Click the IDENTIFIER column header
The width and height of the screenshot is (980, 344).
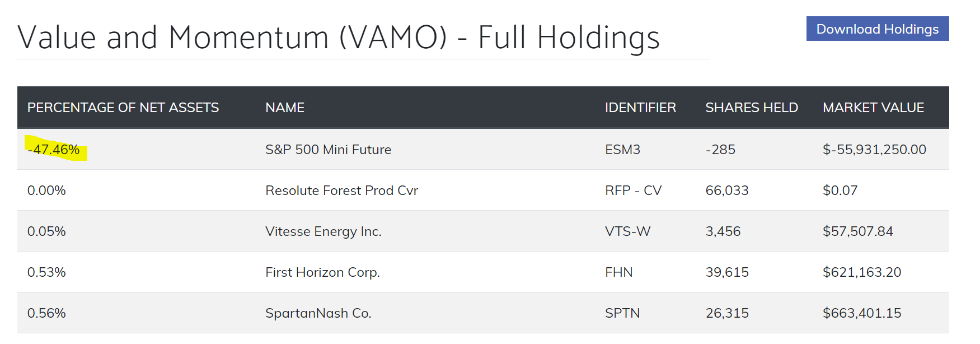pos(640,108)
